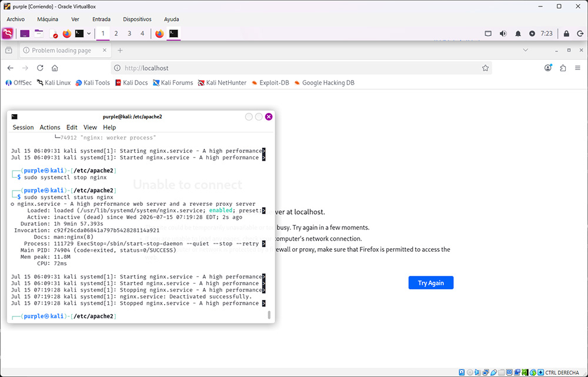
Task: Open the Ayuda menu in VirtualBox
Action: pos(171,19)
